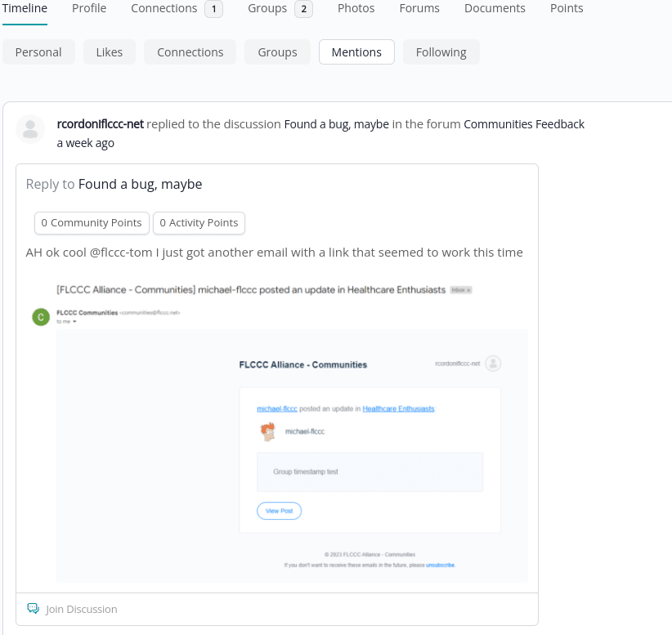
Task: Click the 0 Community Points button
Action: 92,223
